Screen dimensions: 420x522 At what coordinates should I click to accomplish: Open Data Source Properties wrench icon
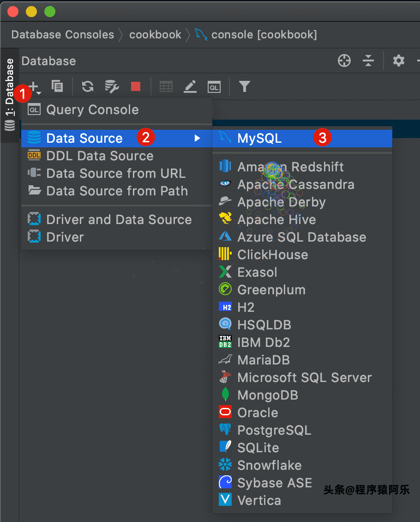(x=112, y=86)
